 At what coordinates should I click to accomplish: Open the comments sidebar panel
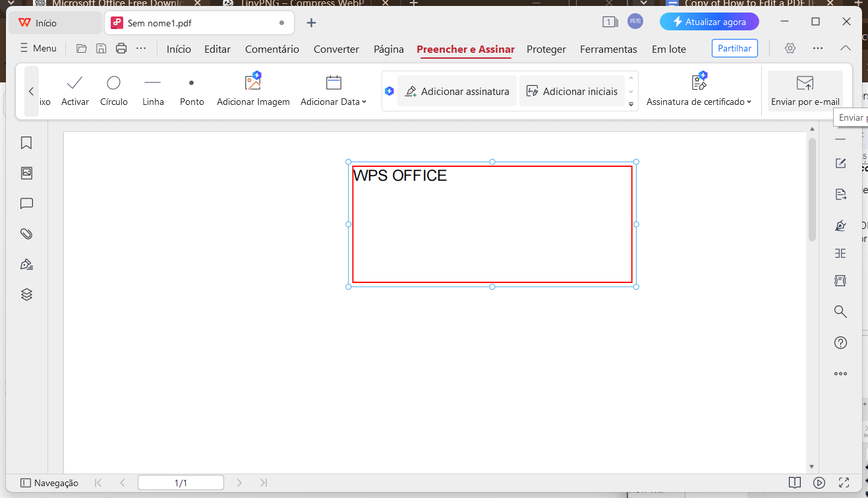pos(26,203)
